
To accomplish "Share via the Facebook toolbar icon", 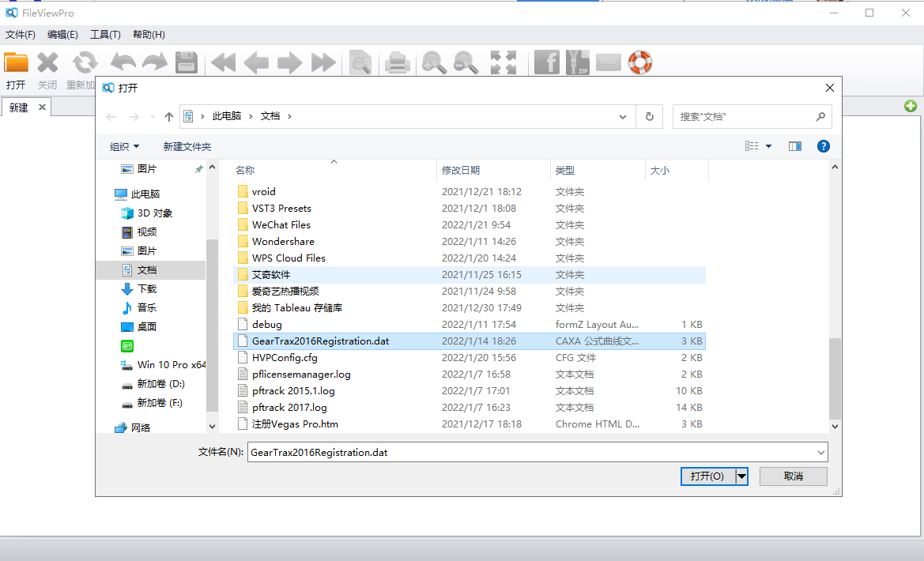I will click(x=546, y=62).
